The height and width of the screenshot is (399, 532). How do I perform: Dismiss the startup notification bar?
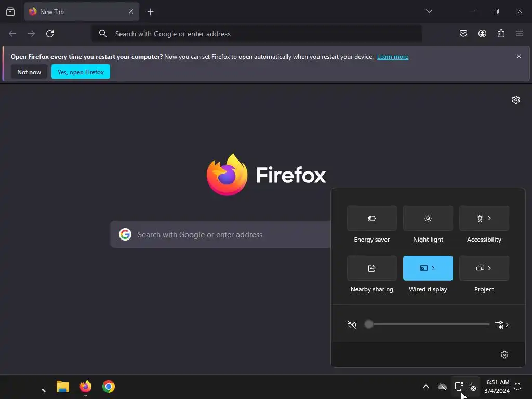point(519,56)
